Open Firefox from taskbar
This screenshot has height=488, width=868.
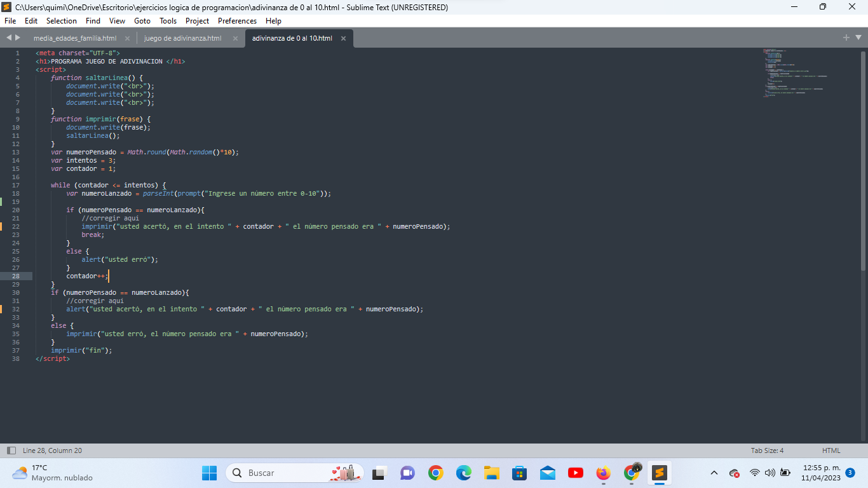603,473
